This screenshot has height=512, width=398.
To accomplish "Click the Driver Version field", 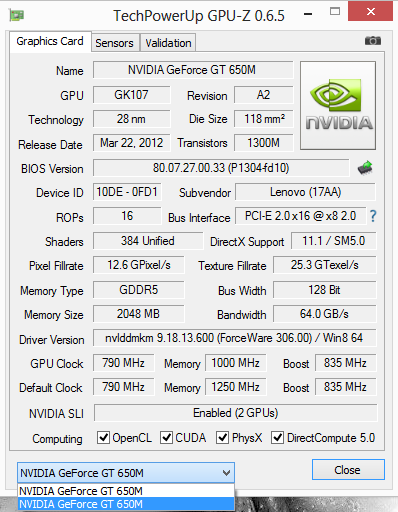I will coord(235,338).
